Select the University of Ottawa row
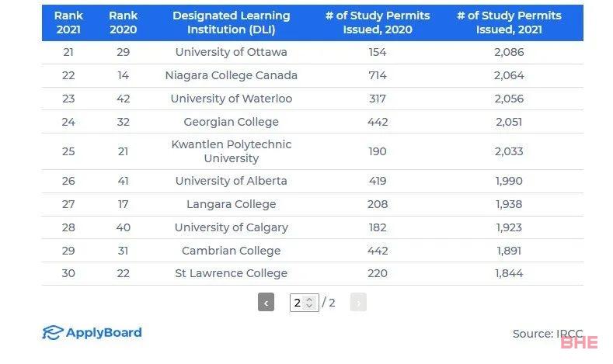Viewport: 613px width, 364px height. 313,52
